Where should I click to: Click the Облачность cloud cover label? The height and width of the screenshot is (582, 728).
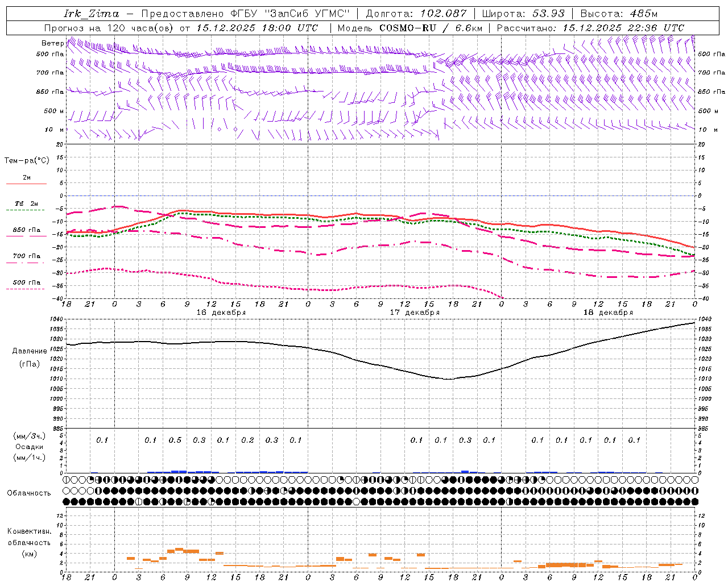tap(29, 493)
